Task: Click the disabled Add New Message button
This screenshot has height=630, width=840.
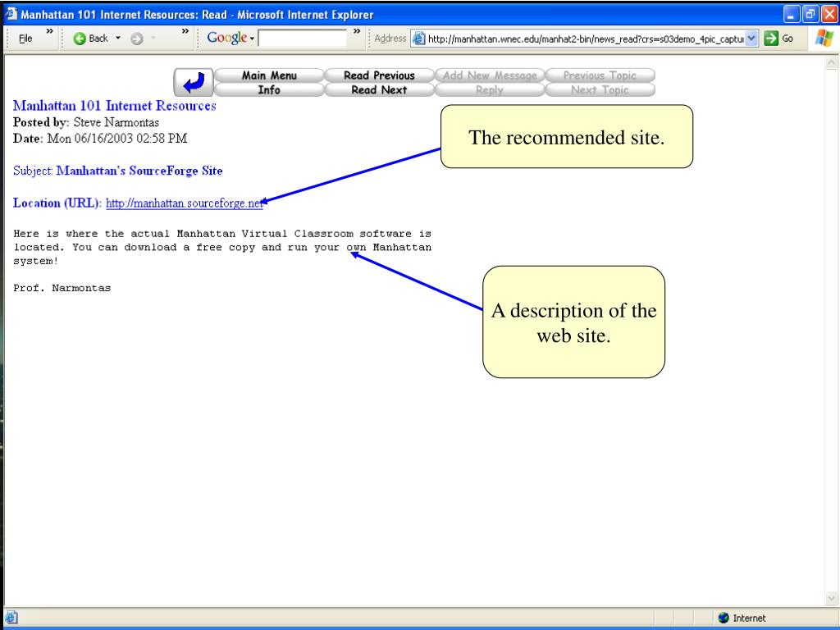Action: click(490, 75)
